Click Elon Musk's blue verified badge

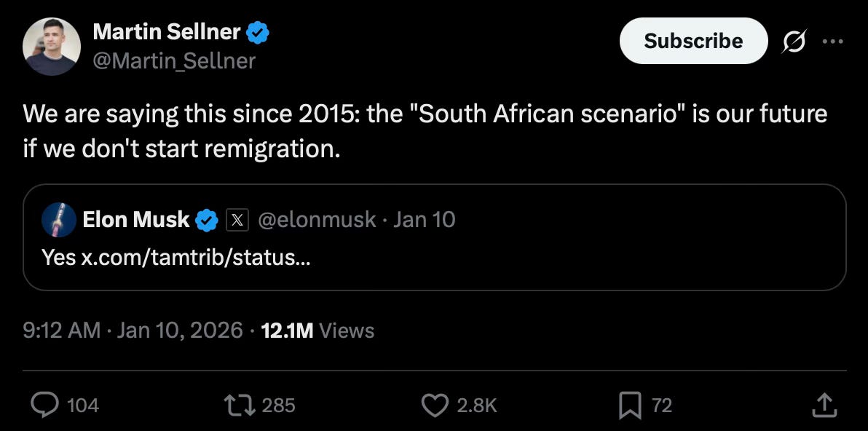[x=208, y=219]
